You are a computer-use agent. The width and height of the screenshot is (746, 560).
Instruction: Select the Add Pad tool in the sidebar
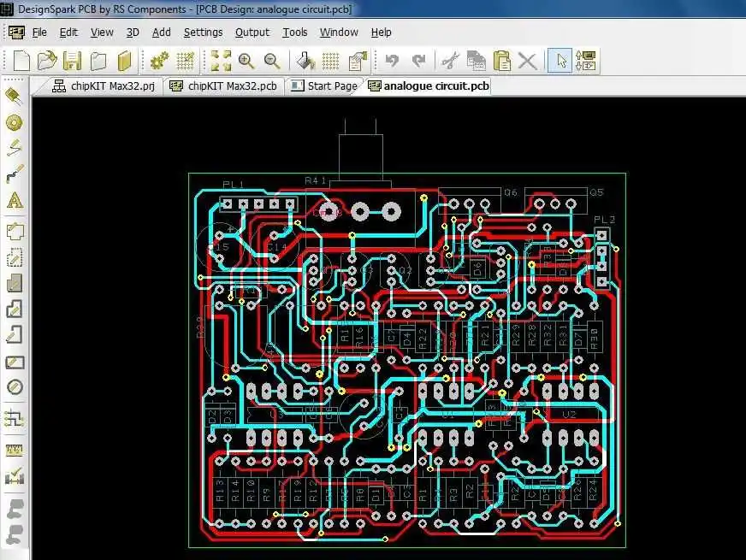[x=14, y=122]
